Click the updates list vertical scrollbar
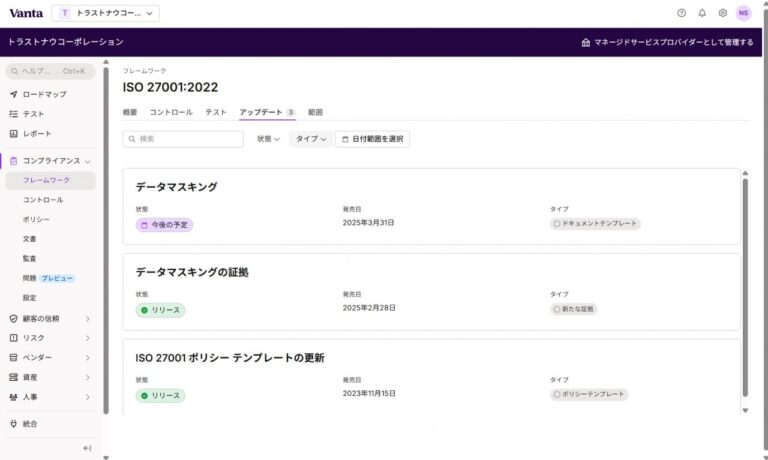 coord(745,288)
